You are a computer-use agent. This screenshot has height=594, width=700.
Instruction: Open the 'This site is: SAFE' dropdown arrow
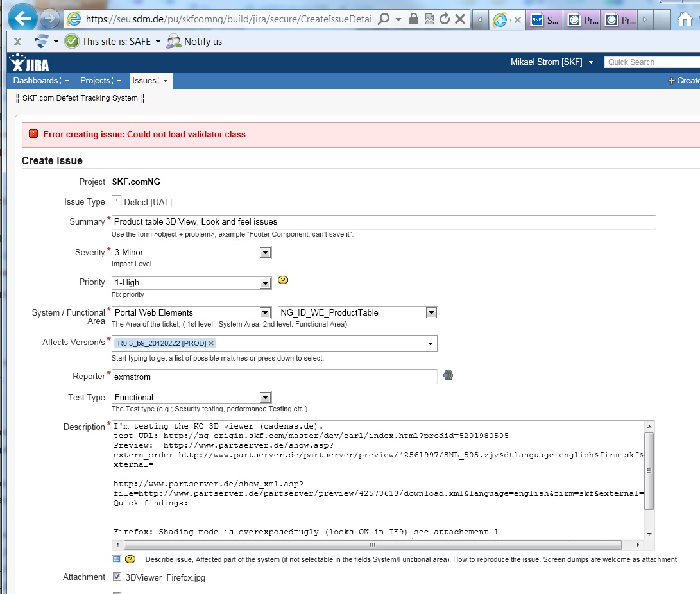pos(158,42)
